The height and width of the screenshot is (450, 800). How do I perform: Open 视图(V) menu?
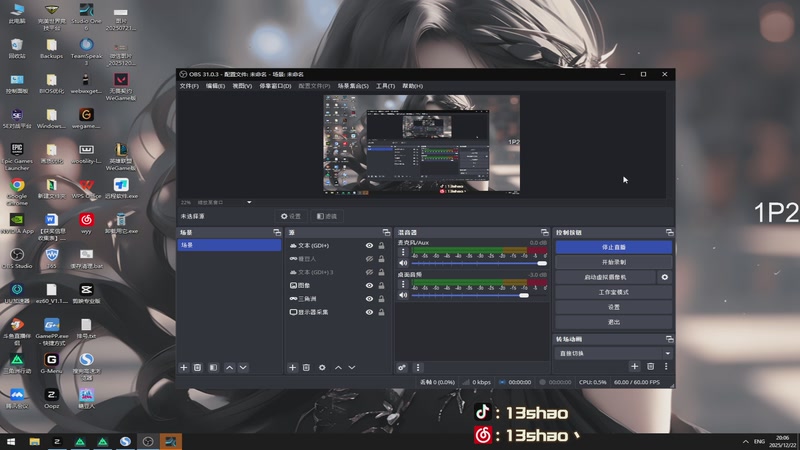click(242, 86)
